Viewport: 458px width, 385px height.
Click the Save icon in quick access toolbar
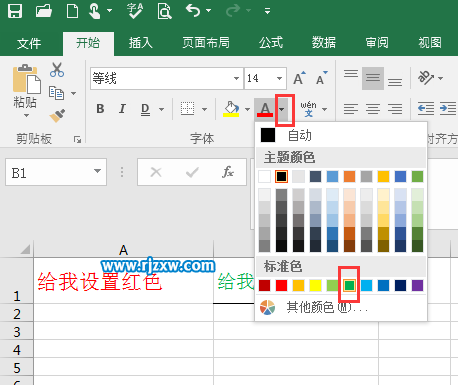pos(15,11)
